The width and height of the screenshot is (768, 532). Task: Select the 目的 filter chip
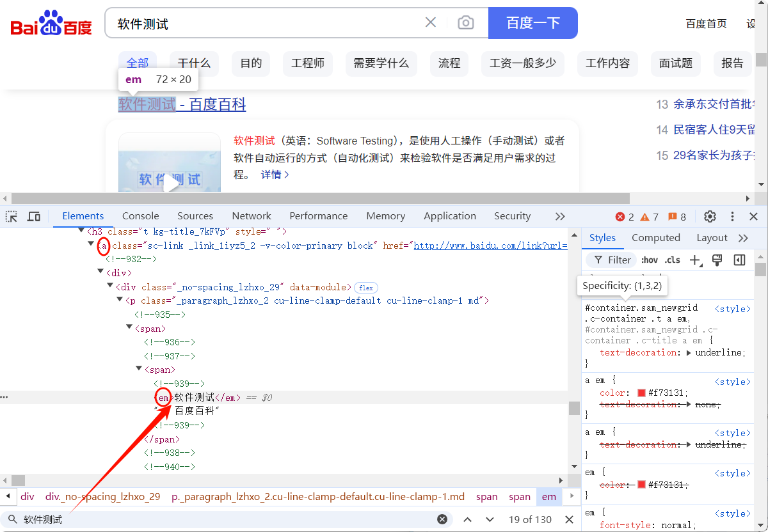click(251, 63)
